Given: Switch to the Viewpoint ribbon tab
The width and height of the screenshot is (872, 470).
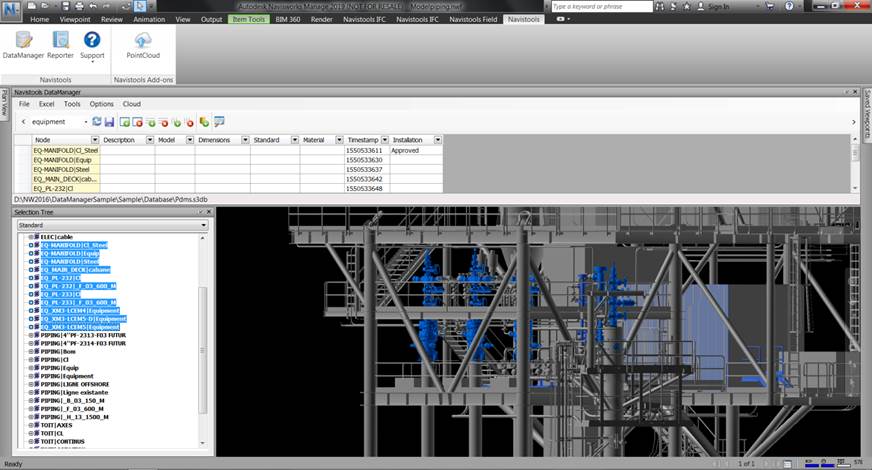Looking at the screenshot, I should (x=75, y=19).
